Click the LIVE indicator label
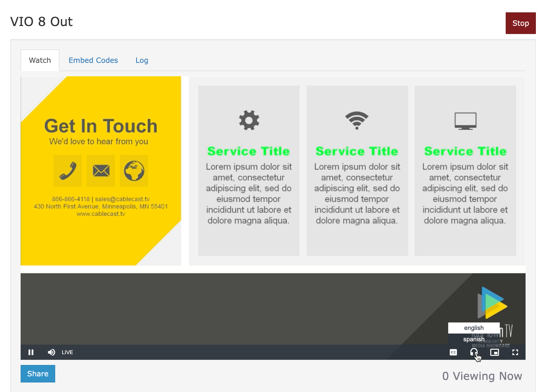The image size is (540, 392). pos(68,352)
